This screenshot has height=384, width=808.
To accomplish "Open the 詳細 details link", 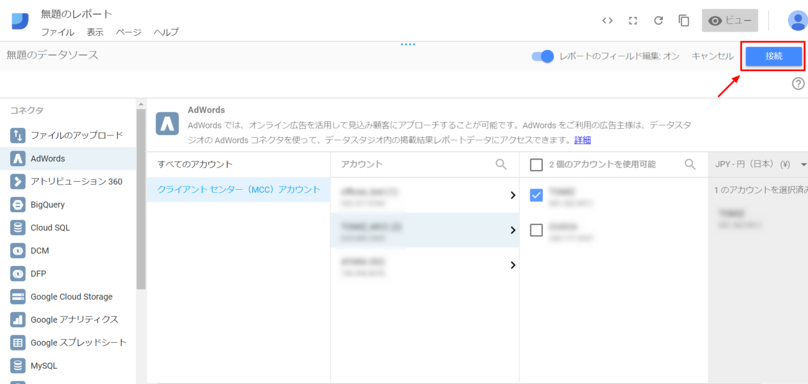I will coord(583,140).
